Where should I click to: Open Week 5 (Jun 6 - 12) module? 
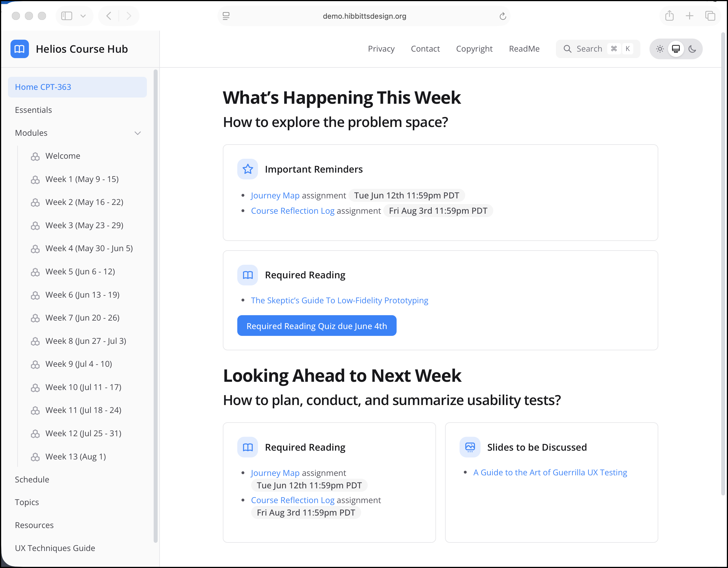click(x=80, y=272)
